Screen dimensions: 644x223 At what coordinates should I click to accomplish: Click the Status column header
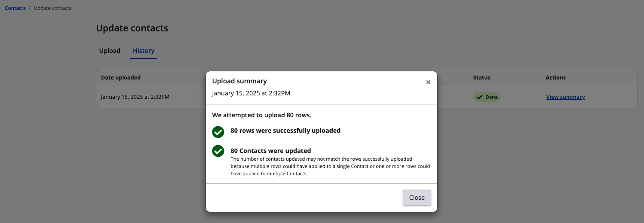(x=481, y=78)
